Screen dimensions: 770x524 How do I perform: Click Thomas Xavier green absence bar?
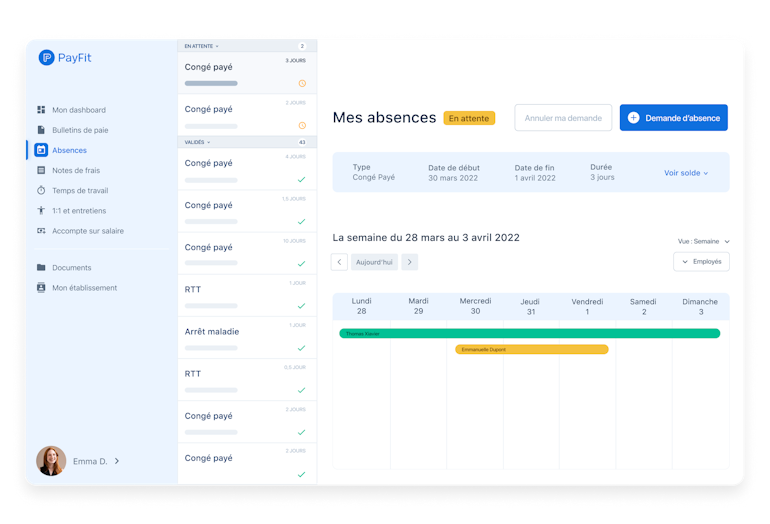coord(529,333)
